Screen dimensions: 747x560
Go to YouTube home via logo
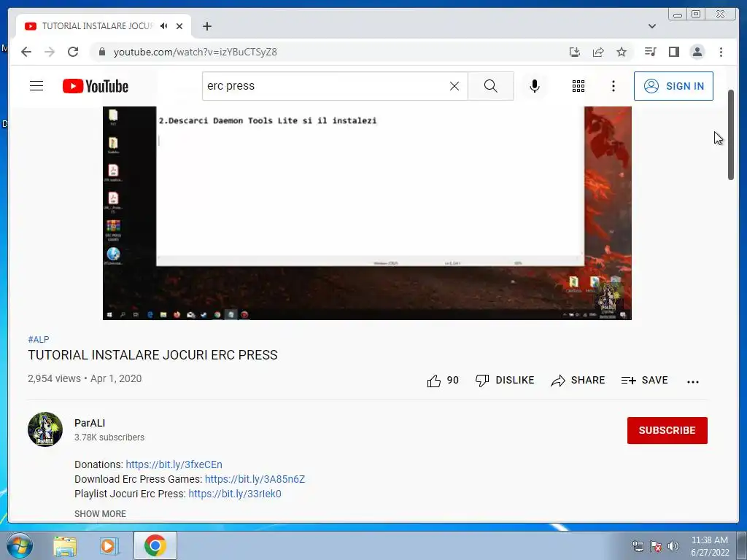pyautogui.click(x=96, y=86)
